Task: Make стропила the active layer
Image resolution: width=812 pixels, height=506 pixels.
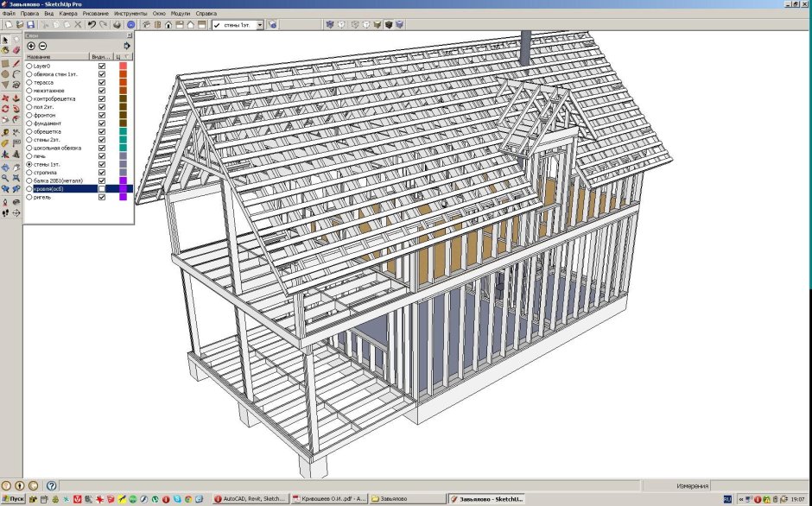Action: [30, 172]
